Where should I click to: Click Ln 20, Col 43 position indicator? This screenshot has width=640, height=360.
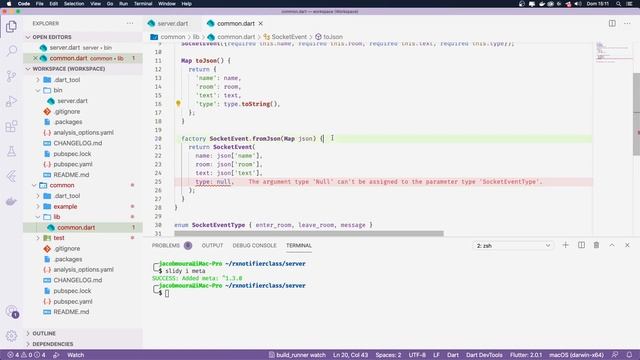click(350, 355)
